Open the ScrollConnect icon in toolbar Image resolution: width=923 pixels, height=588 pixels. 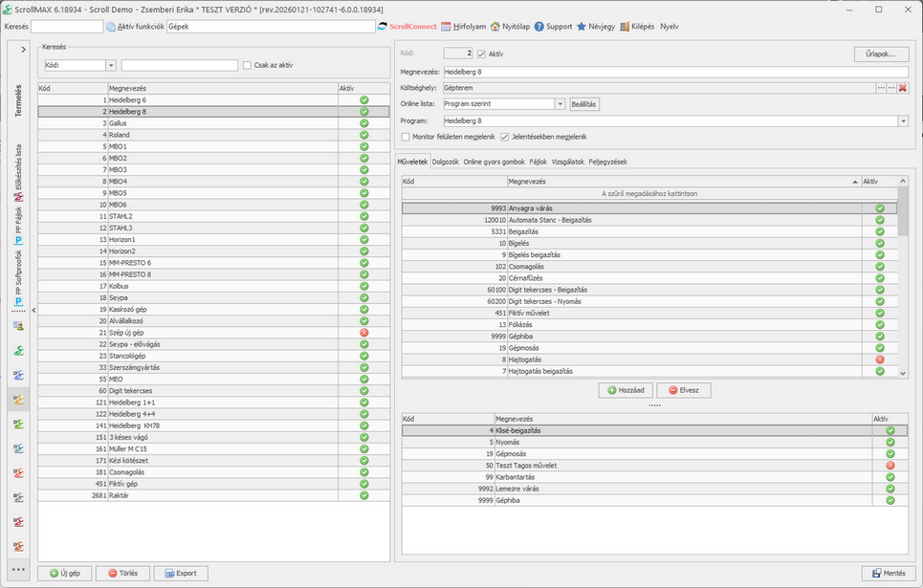pyautogui.click(x=383, y=27)
